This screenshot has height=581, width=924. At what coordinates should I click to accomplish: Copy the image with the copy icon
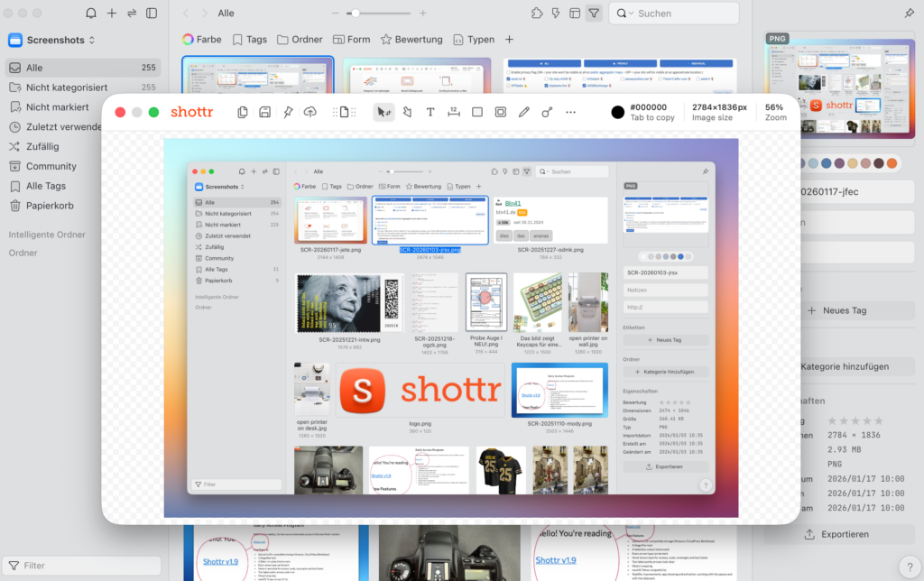pos(244,112)
